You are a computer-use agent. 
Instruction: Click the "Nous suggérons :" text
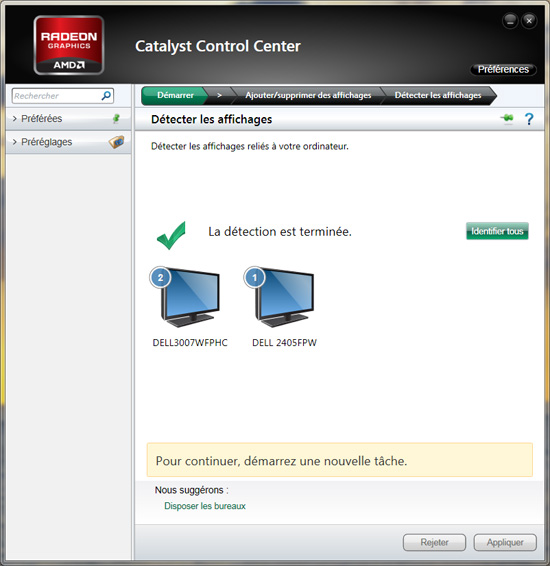tap(192, 490)
